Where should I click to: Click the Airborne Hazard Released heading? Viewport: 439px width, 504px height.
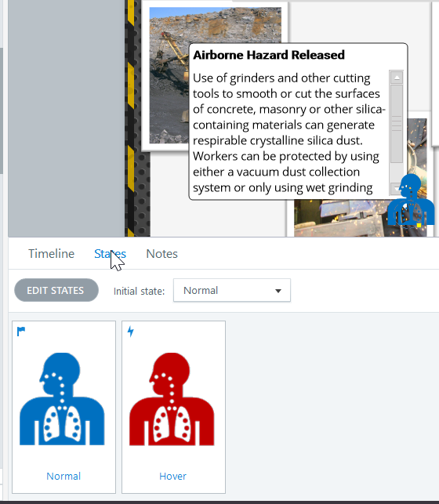coord(269,55)
